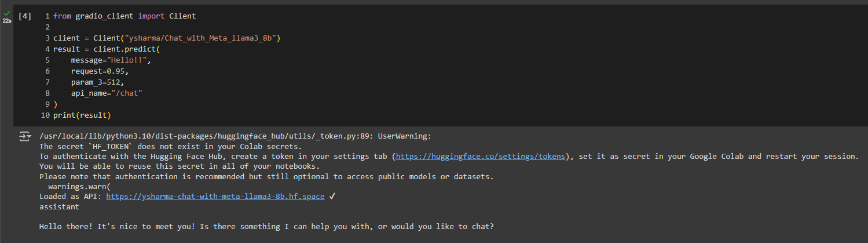Click the green execution success checkmark
This screenshot has height=243, width=868.
tap(7, 13)
